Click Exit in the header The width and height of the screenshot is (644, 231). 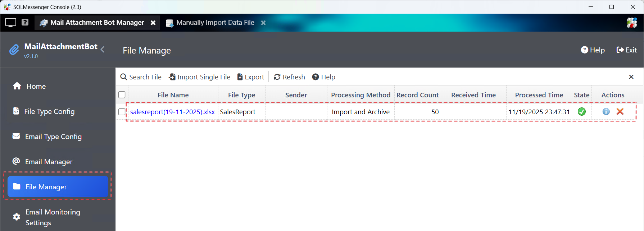tap(626, 50)
